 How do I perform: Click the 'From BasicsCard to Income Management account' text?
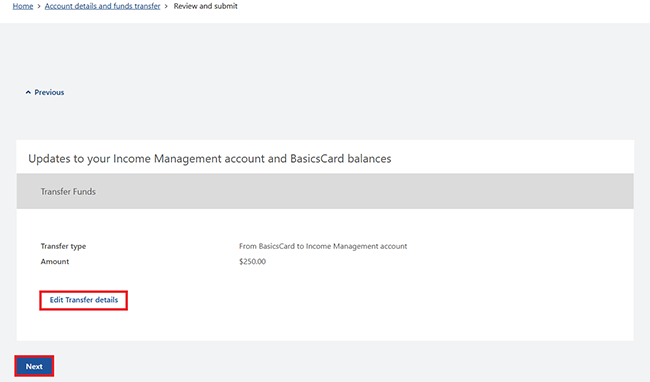323,246
